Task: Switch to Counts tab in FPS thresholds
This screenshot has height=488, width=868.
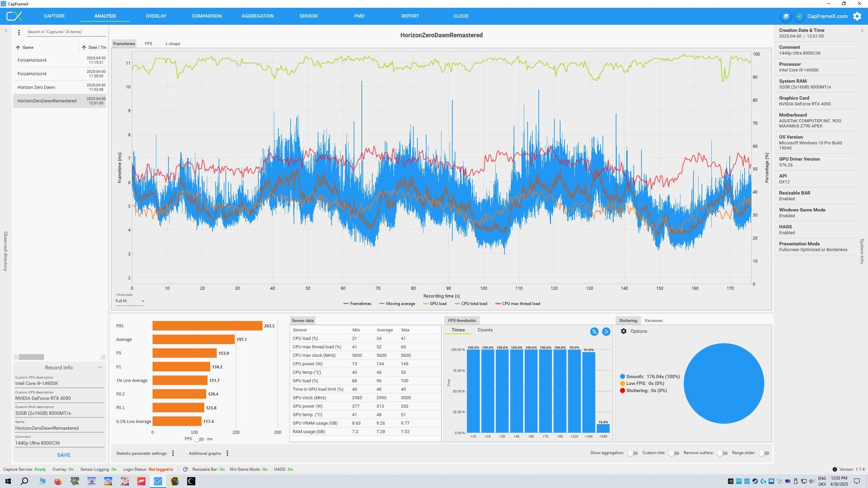Action: (x=485, y=330)
